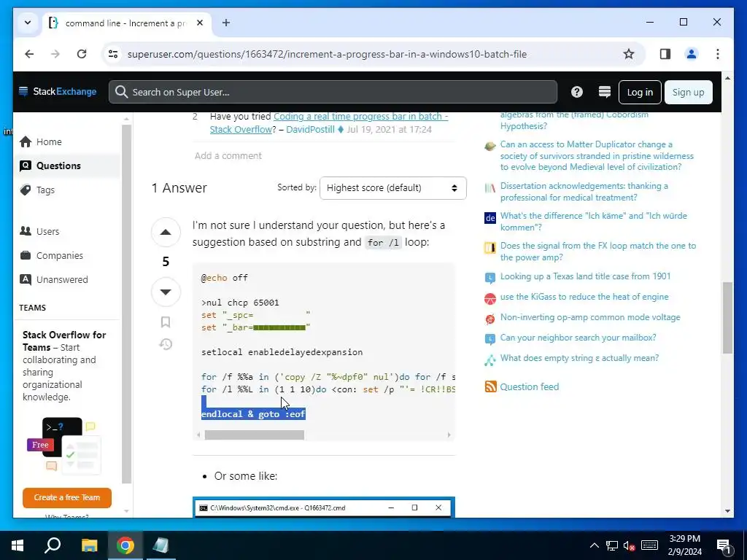Open a new browser tab
Image resolution: width=747 pixels, height=560 pixels.
tap(226, 23)
